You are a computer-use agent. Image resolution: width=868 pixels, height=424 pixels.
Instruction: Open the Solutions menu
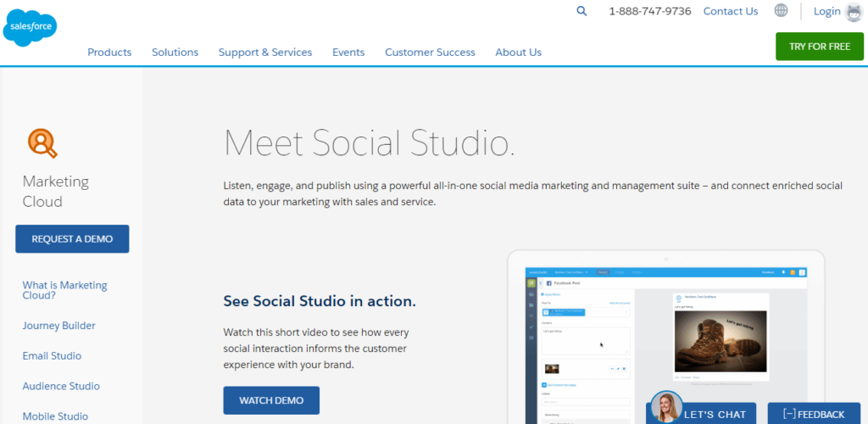click(175, 52)
